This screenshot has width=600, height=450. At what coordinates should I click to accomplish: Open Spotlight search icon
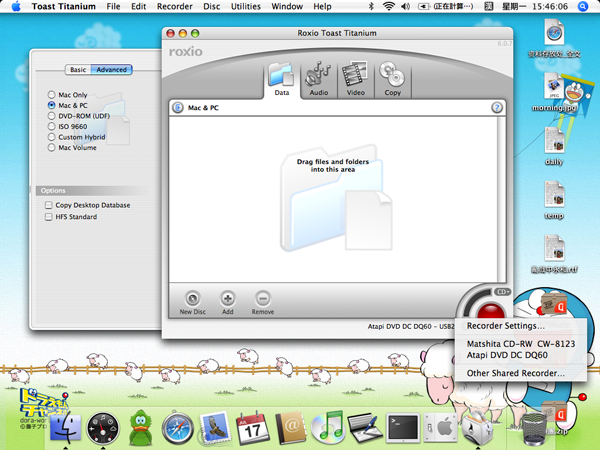(582, 7)
